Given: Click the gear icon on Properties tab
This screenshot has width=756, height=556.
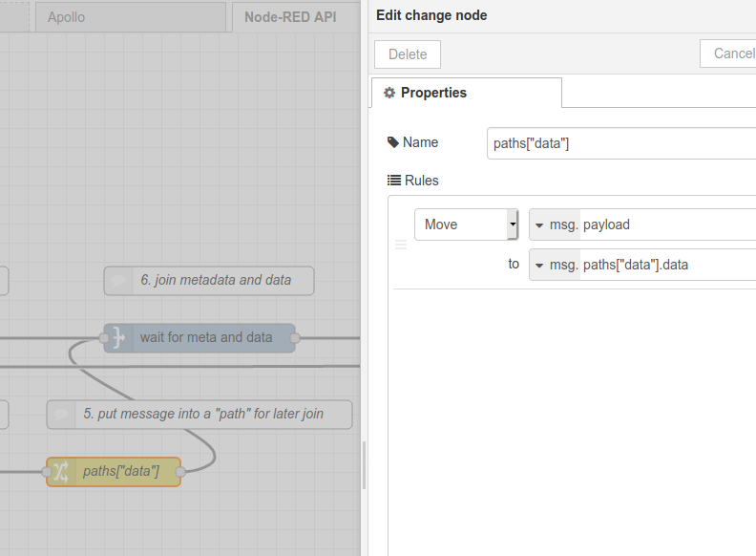Looking at the screenshot, I should [x=389, y=93].
